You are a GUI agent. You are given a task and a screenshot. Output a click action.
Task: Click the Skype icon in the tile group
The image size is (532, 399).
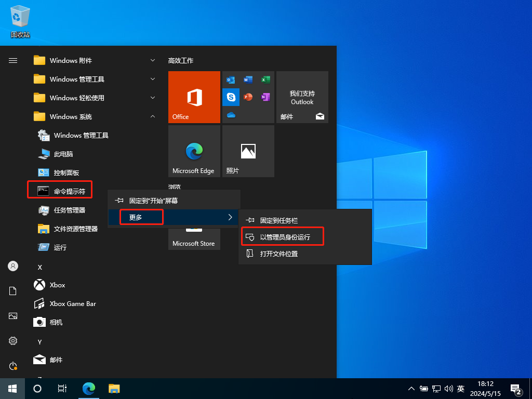point(231,97)
